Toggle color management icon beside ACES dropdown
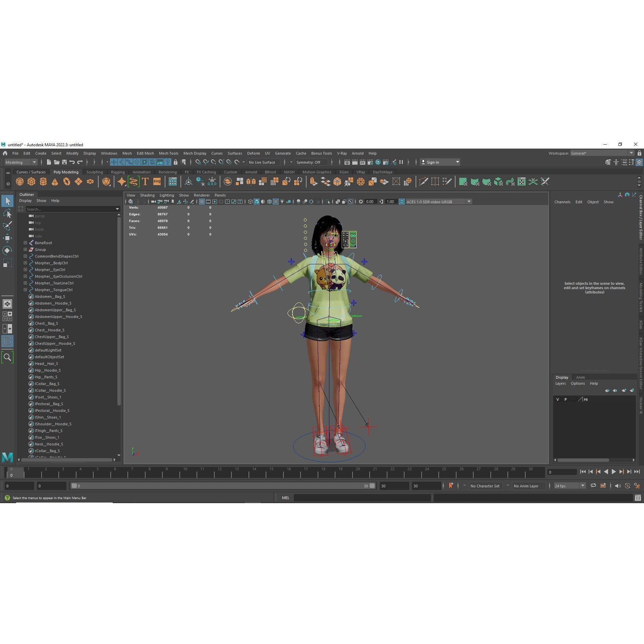Viewport: 644px width, 644px height. 402,202
